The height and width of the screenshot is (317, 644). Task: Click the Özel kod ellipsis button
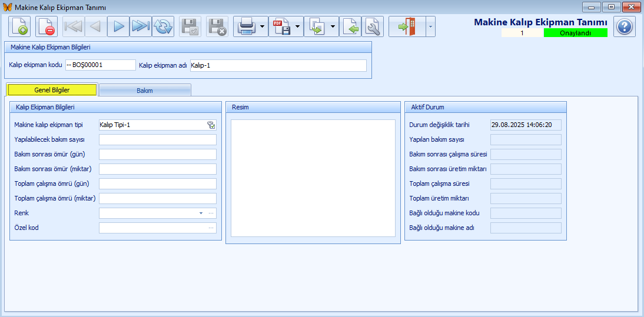pyautogui.click(x=211, y=228)
